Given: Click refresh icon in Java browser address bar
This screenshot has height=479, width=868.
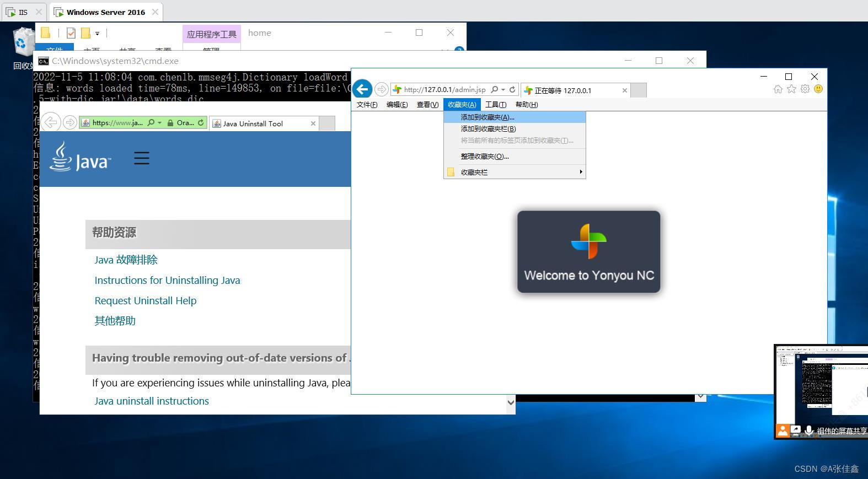Looking at the screenshot, I should point(201,123).
